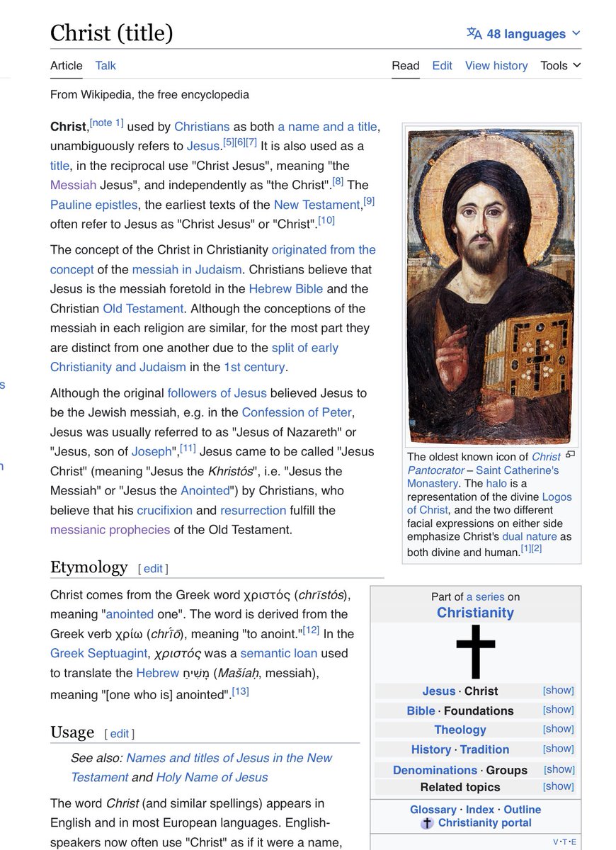This screenshot has width=616, height=850.
Task: Open semantic loan link
Action: click(278, 653)
